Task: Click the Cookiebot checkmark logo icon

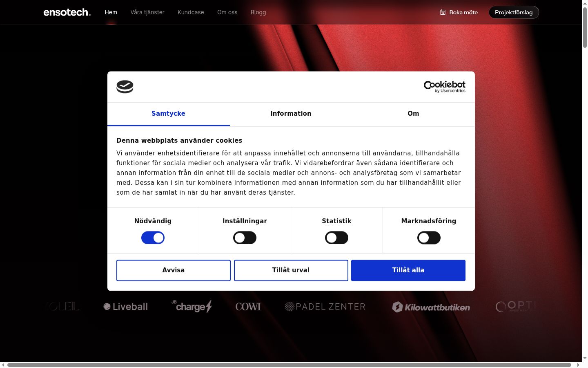Action: pyautogui.click(x=125, y=87)
